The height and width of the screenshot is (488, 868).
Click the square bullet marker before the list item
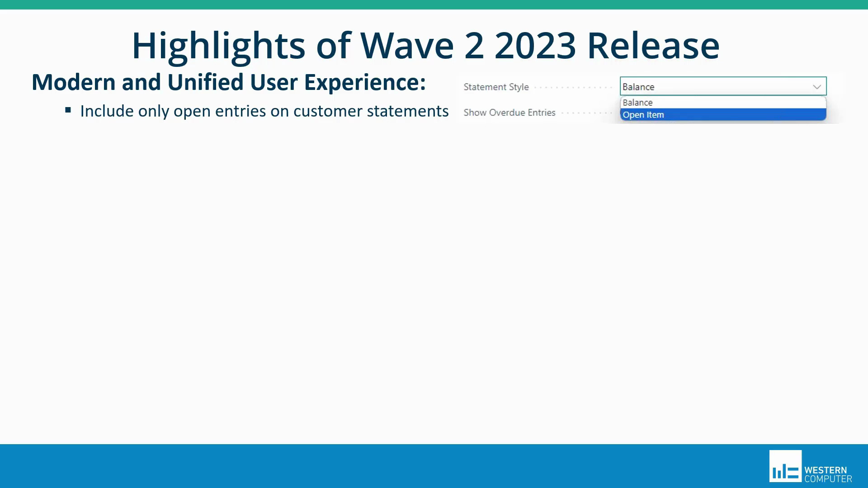(68, 109)
